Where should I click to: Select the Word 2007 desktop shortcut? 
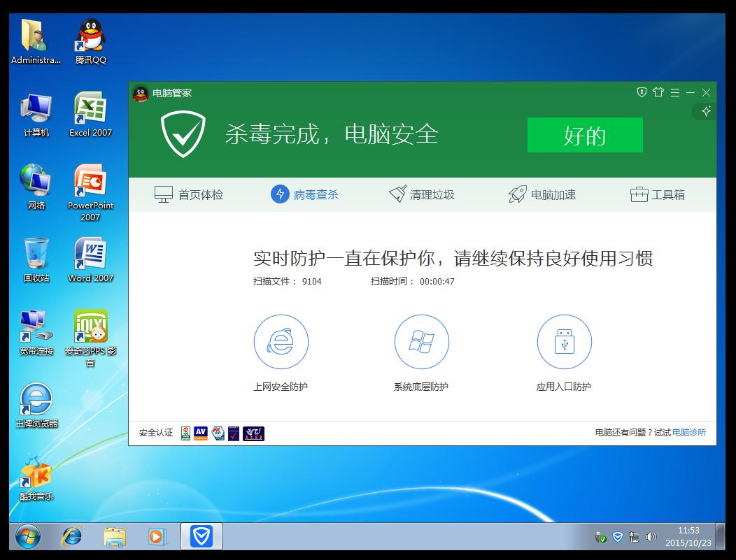click(90, 260)
